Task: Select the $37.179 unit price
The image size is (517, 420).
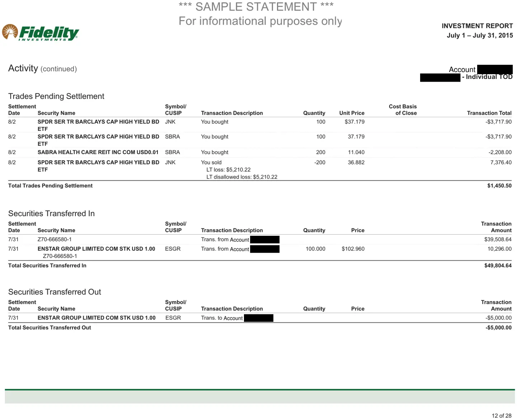Action: [354, 122]
